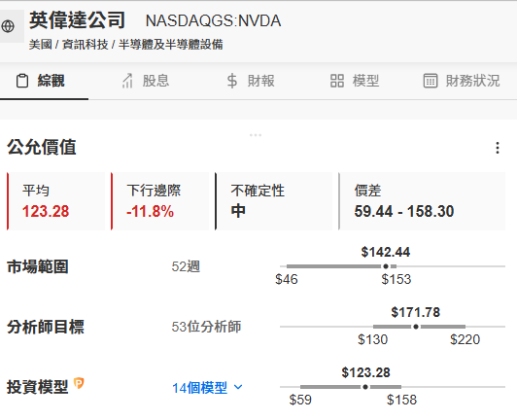The width and height of the screenshot is (517, 420).
Task: Go to the 財務狀況 financials tab
Action: (462, 81)
